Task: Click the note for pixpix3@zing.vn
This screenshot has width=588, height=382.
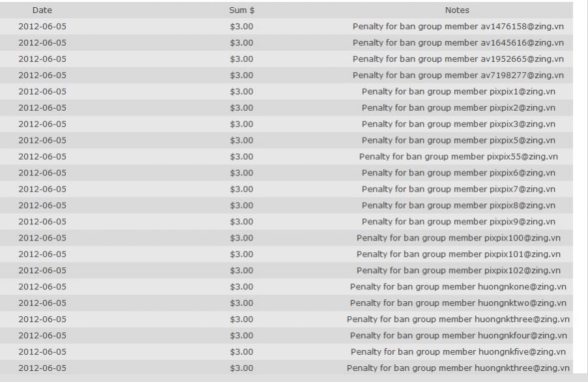Action: [x=458, y=124]
